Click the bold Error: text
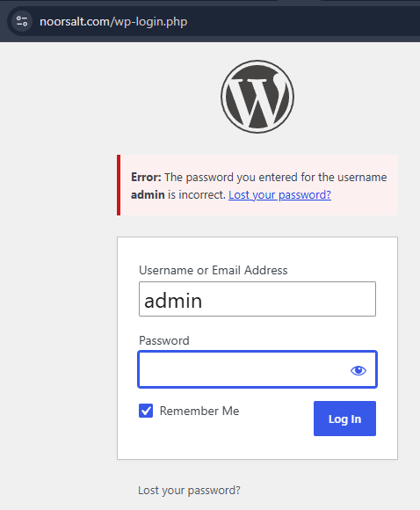 click(146, 178)
